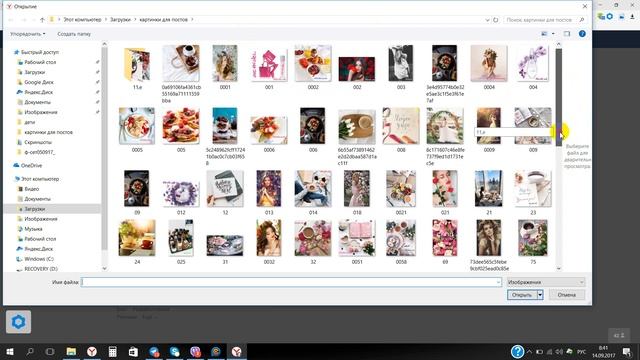Select Этот компьютер tree node
Viewport: 640px width, 360px height.
click(x=40, y=179)
